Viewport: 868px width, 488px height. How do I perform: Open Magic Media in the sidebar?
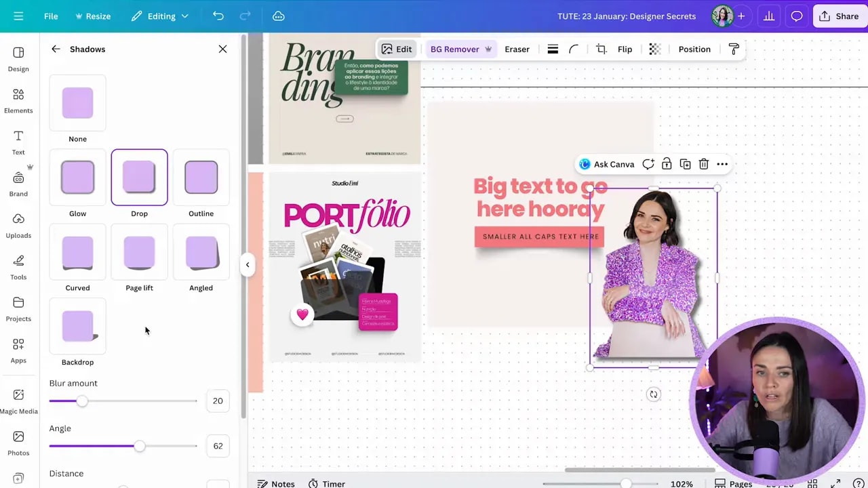pos(18,403)
